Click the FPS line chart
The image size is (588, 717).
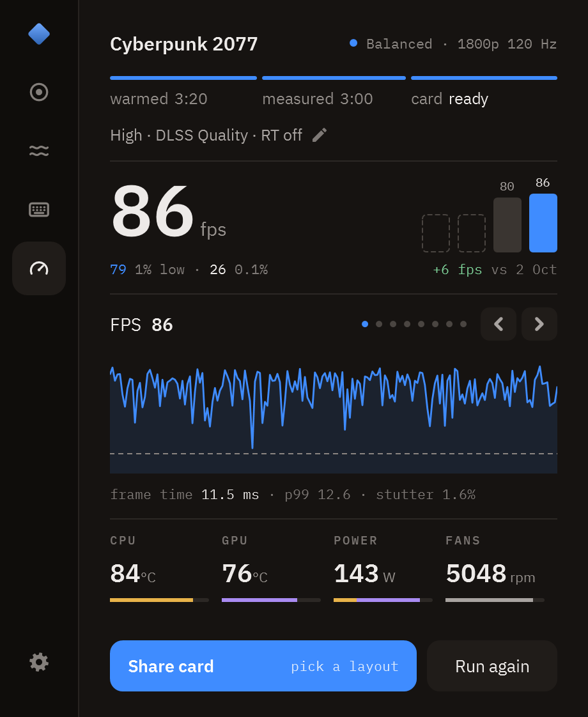click(x=334, y=419)
